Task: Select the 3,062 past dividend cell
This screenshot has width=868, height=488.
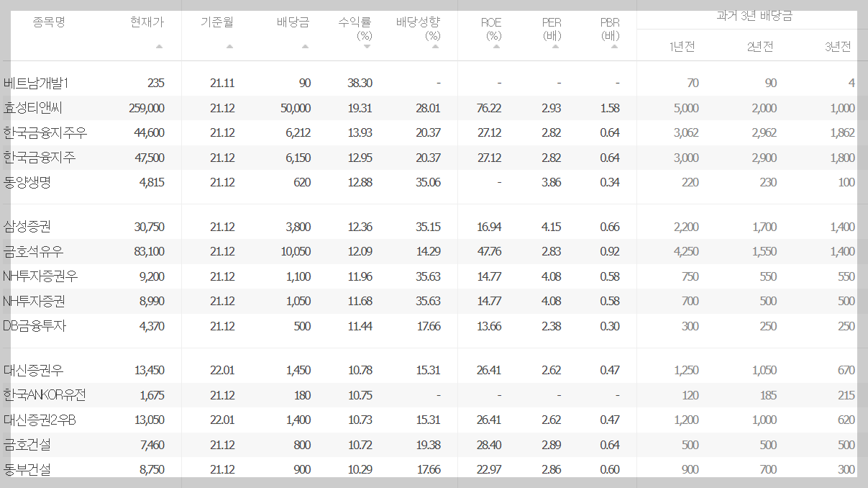Action: (x=686, y=133)
